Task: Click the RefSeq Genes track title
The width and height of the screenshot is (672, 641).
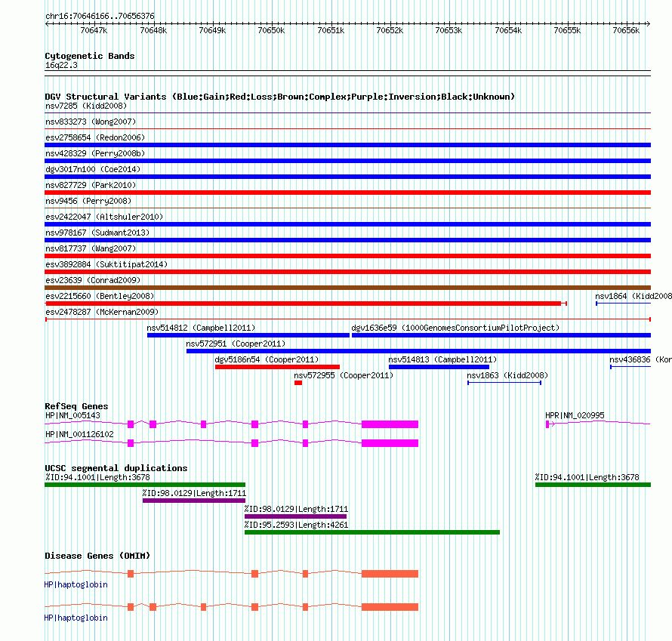Action: 76,406
